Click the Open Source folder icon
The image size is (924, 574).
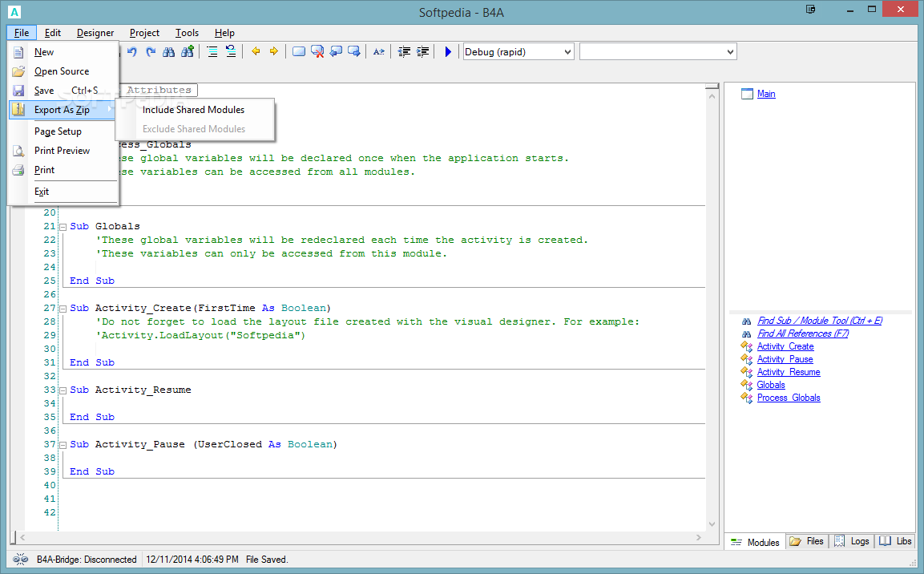coord(19,71)
